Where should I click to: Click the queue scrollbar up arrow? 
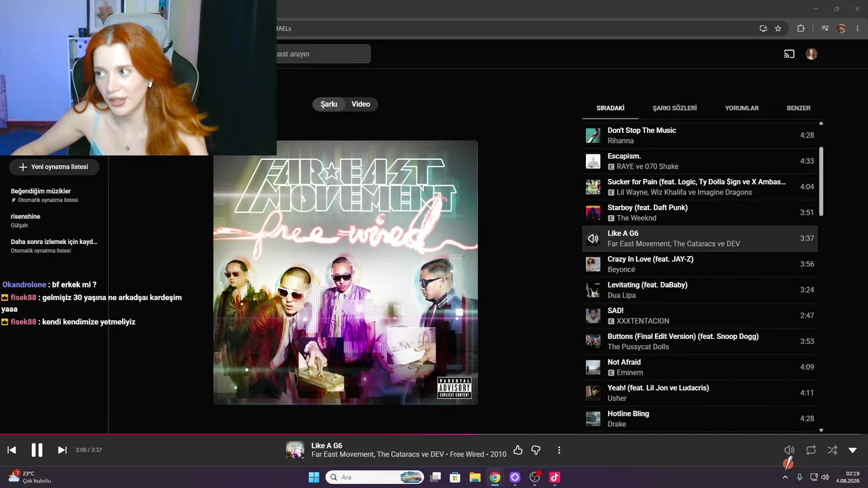point(821,123)
